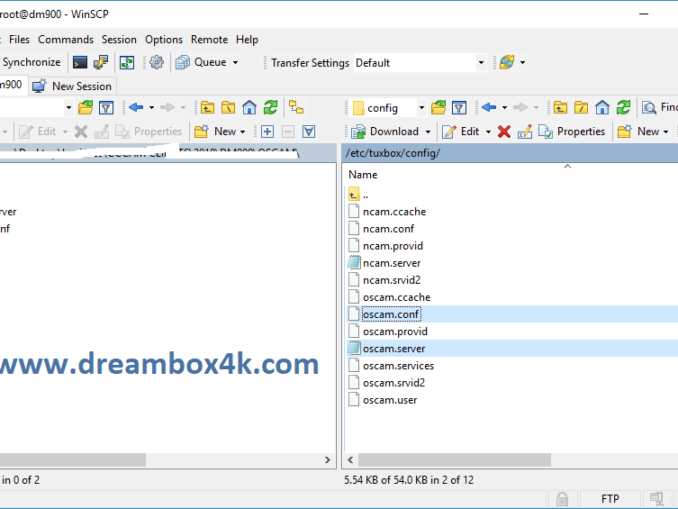The width and height of the screenshot is (678, 509).
Task: Select the oscam.services file
Action: [391, 365]
